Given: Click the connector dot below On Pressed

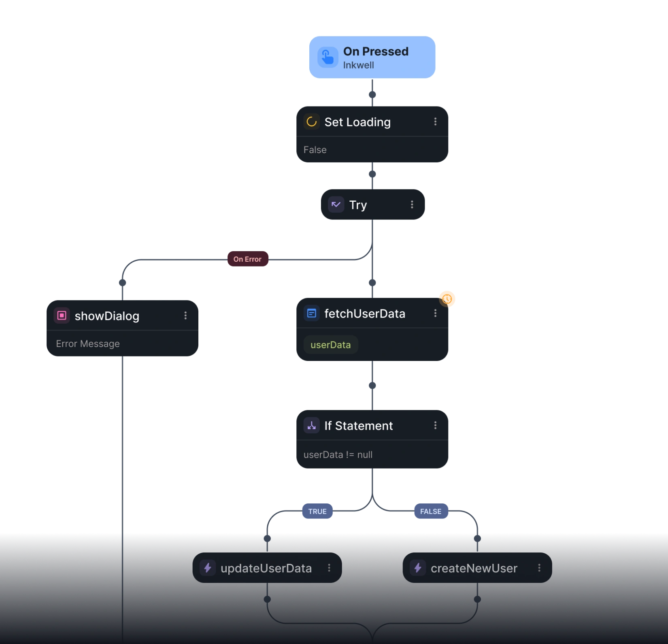Looking at the screenshot, I should tap(372, 95).
